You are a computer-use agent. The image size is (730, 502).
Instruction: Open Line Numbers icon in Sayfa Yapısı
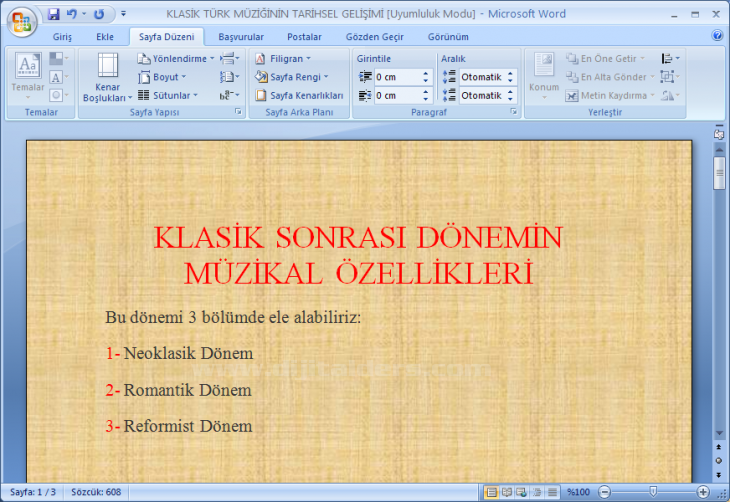[230, 77]
